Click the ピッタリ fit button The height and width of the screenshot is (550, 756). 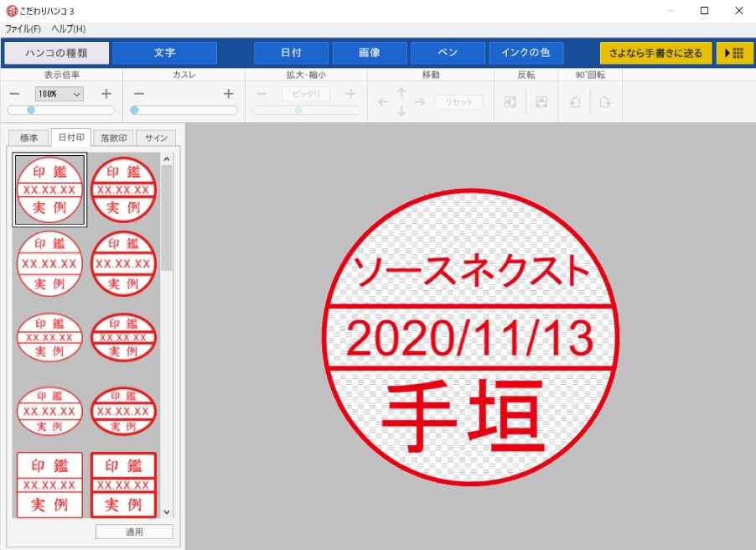pos(306,94)
